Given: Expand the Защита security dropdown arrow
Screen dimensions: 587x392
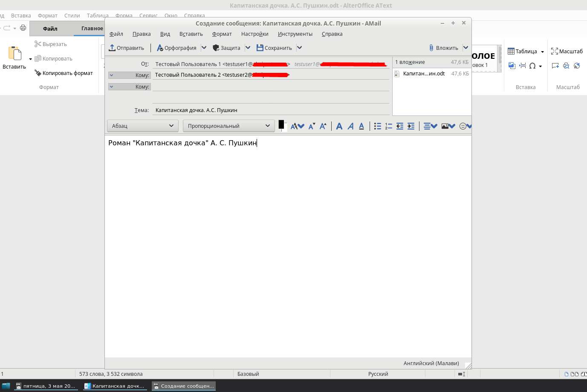Looking at the screenshot, I should tap(248, 48).
